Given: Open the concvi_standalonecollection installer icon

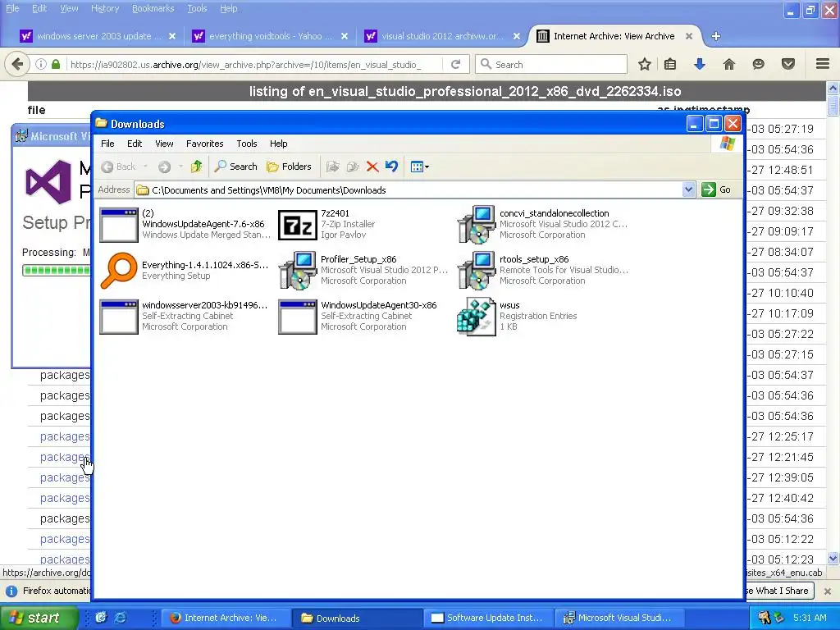Looking at the screenshot, I should [476, 224].
